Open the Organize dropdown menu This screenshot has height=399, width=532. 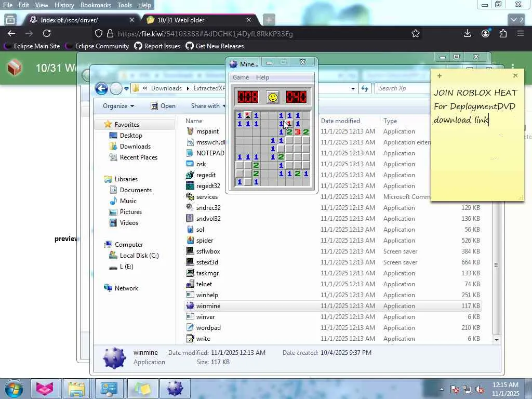coord(118,106)
